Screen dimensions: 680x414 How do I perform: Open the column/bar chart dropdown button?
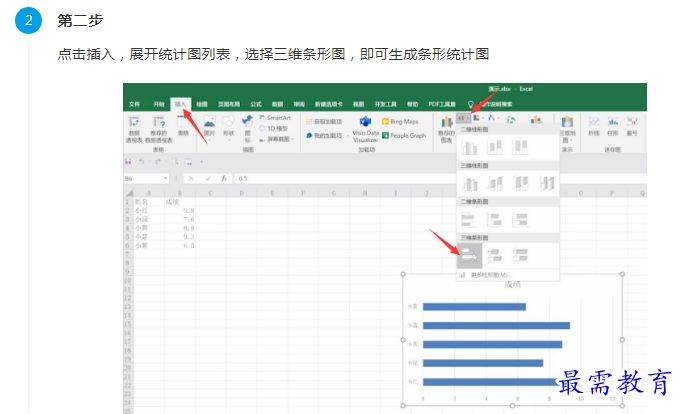463,118
